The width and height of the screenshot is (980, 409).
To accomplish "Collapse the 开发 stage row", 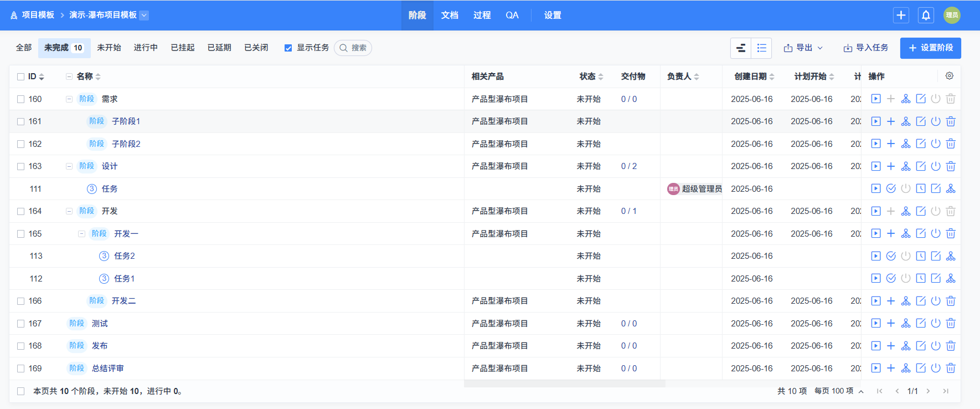I will [x=69, y=211].
